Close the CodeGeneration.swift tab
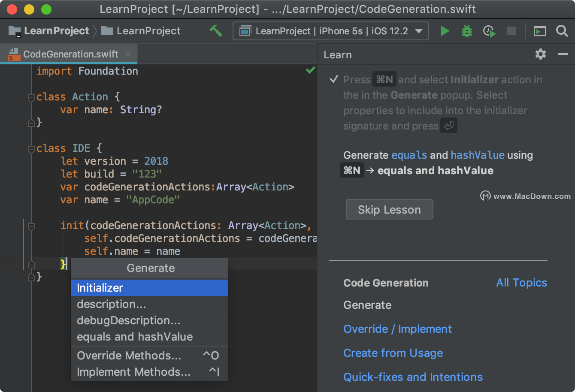 coord(128,54)
